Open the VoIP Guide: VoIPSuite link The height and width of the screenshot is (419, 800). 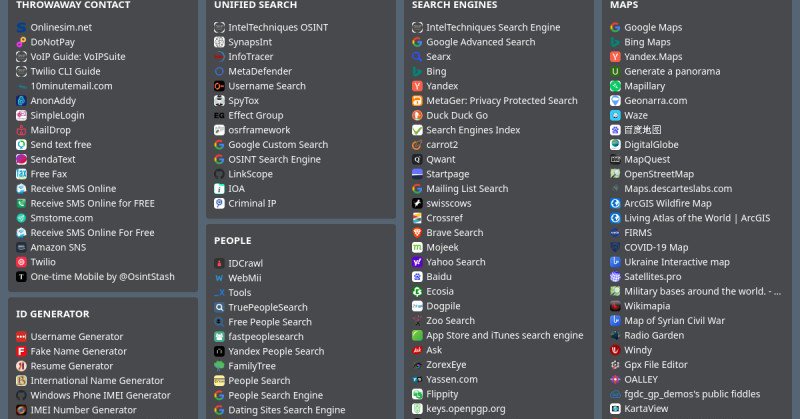[78, 57]
